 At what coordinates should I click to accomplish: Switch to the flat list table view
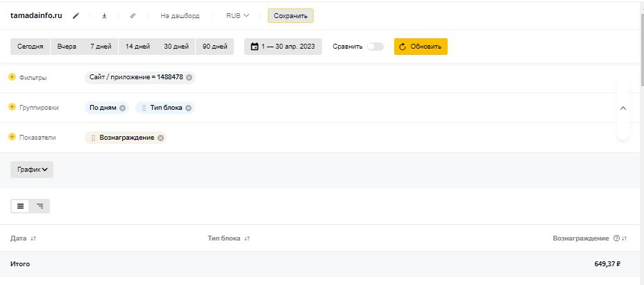tap(21, 206)
